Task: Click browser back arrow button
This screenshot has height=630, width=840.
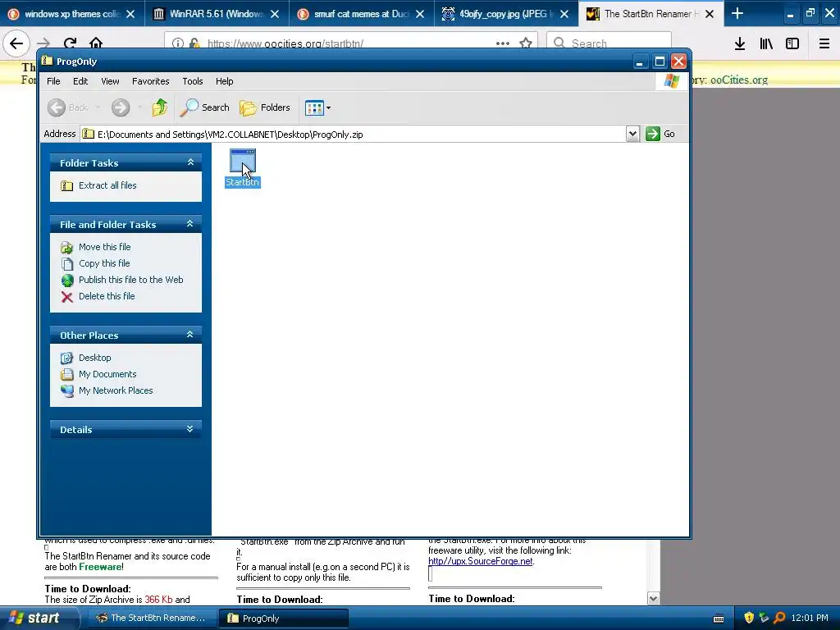Action: click(16, 43)
